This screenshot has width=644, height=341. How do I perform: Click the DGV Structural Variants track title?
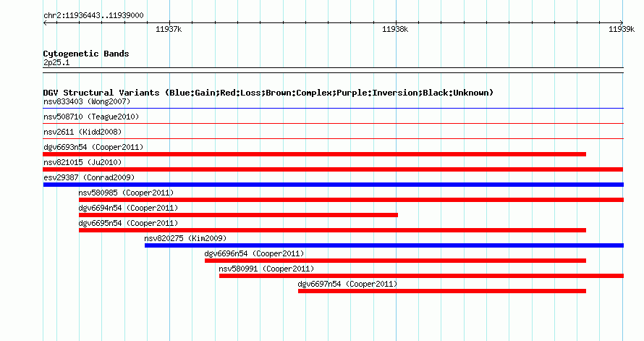(268, 93)
